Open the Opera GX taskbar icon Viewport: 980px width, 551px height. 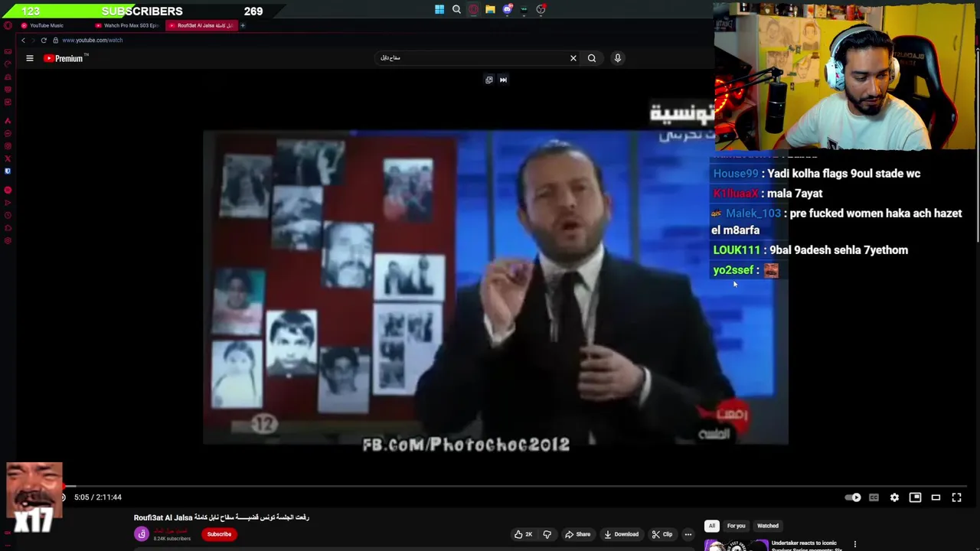point(473,10)
